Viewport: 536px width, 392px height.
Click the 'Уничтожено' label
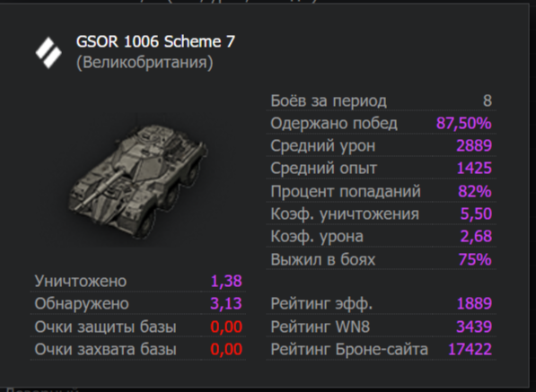pyautogui.click(x=81, y=282)
